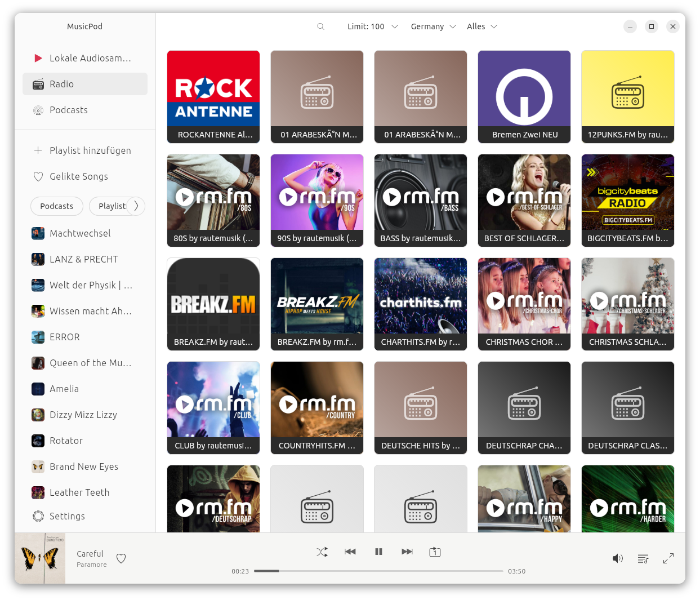Play ROCKANTENNE station

pos(213,97)
